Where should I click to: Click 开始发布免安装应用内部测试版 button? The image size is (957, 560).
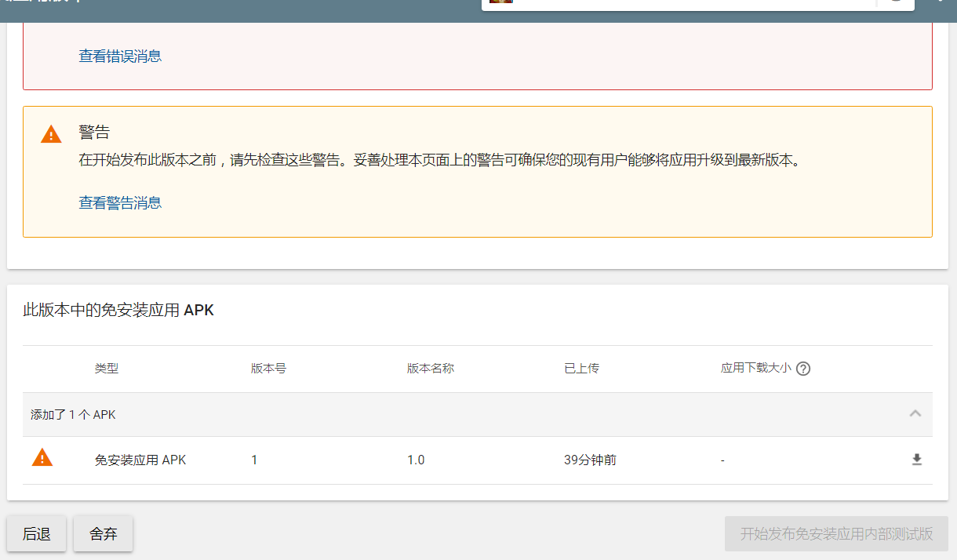point(836,534)
